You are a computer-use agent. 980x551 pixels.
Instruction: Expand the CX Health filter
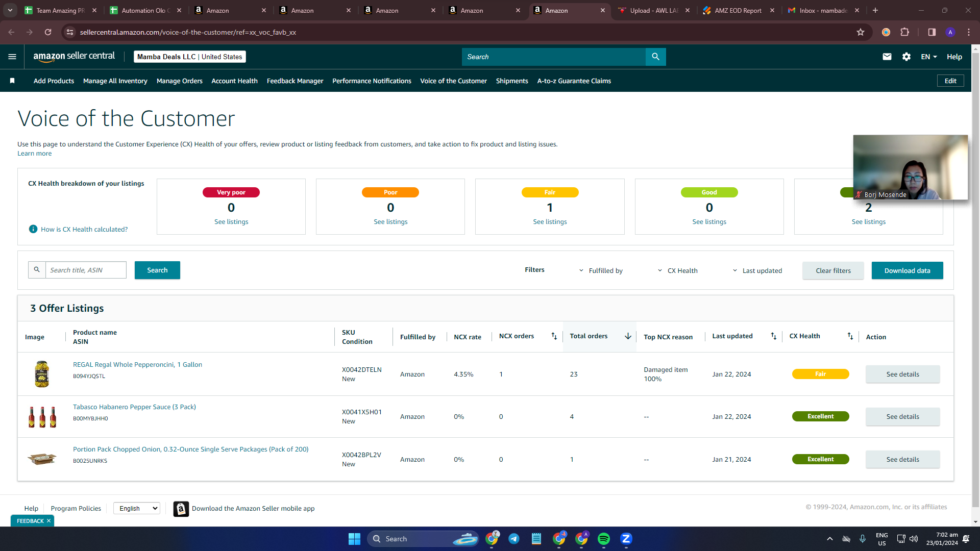point(677,270)
